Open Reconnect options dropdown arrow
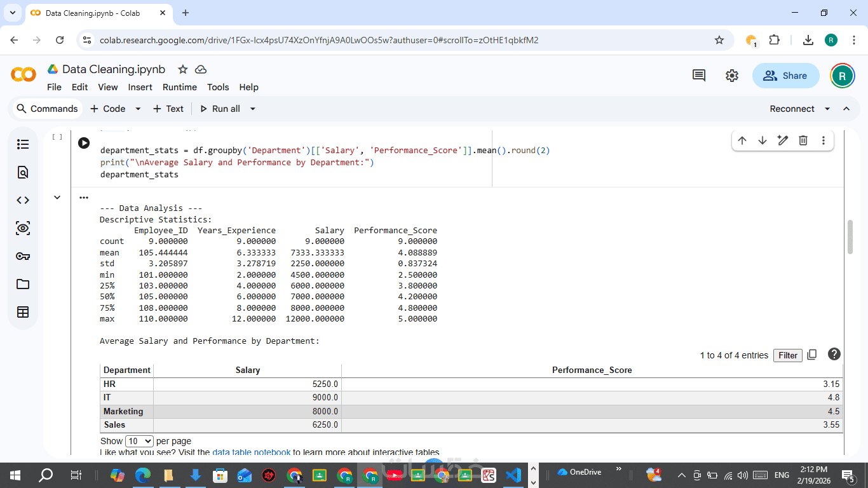Viewport: 868px width, 488px height. point(827,109)
